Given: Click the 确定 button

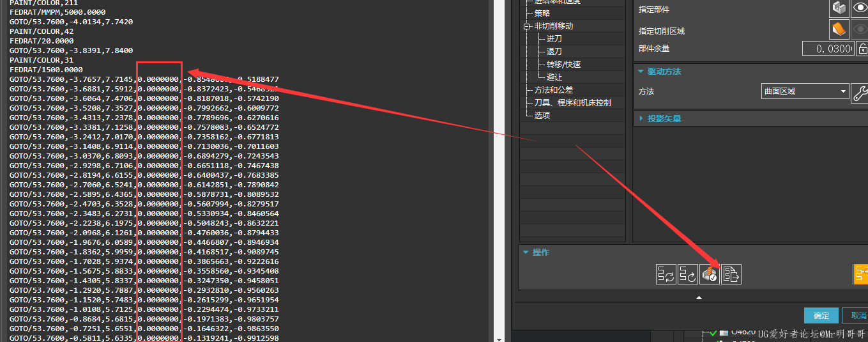Looking at the screenshot, I should point(821,315).
